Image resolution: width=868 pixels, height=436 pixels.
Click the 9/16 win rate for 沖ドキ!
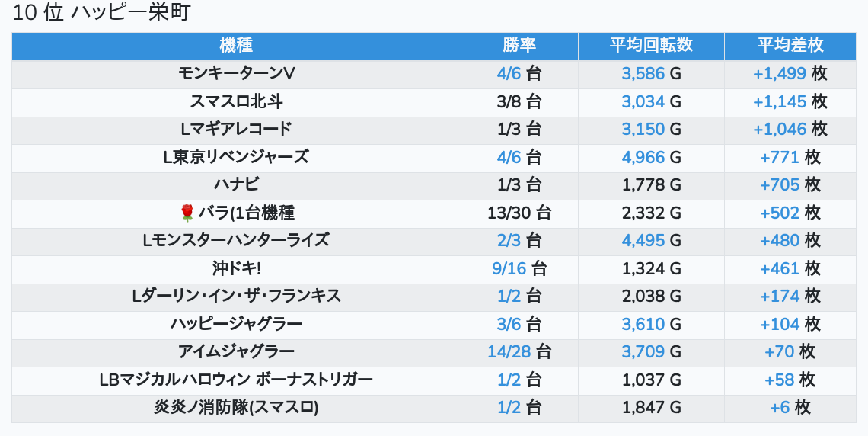click(509, 268)
